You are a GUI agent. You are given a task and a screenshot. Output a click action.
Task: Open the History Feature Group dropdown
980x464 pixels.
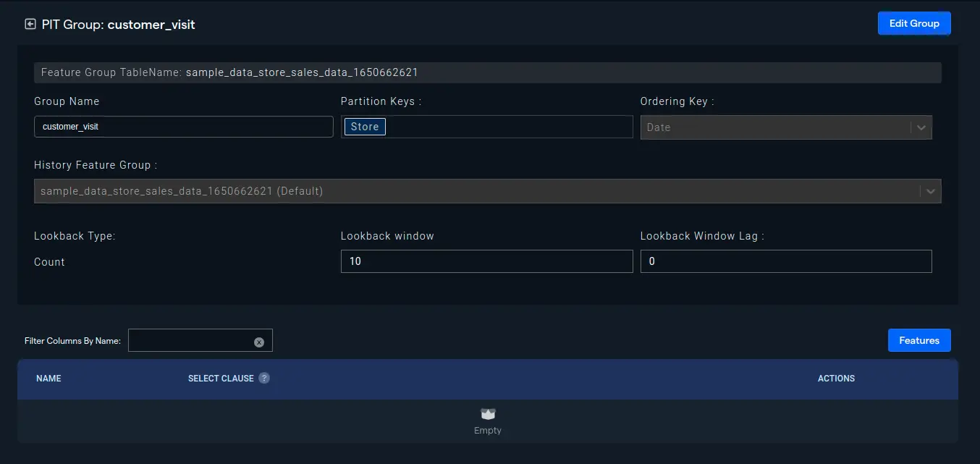click(x=485, y=190)
